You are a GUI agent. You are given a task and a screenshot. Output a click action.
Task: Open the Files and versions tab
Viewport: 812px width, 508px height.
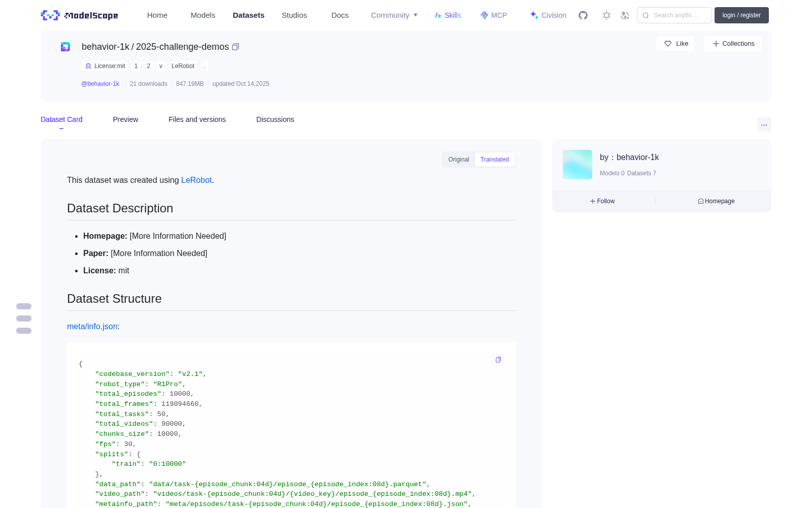pyautogui.click(x=197, y=119)
